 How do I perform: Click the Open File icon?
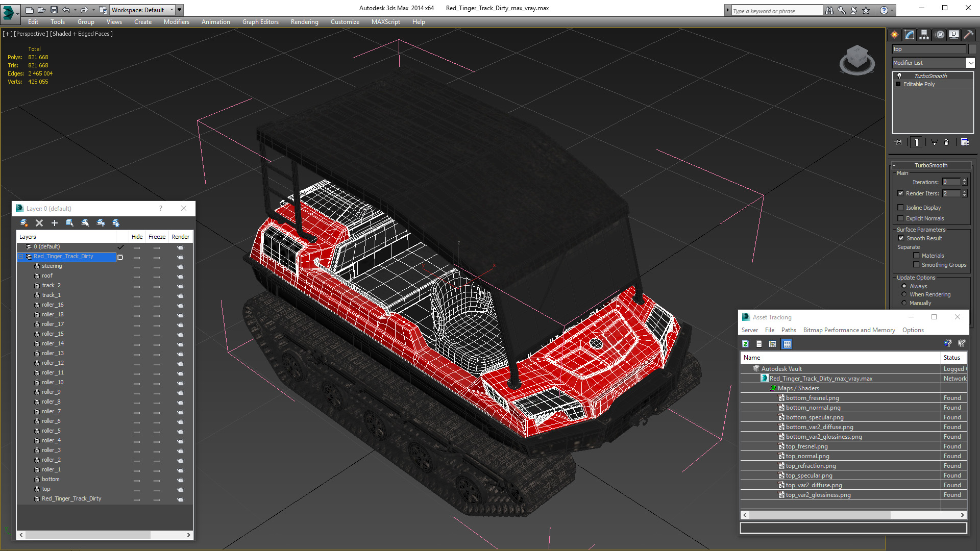tap(41, 10)
